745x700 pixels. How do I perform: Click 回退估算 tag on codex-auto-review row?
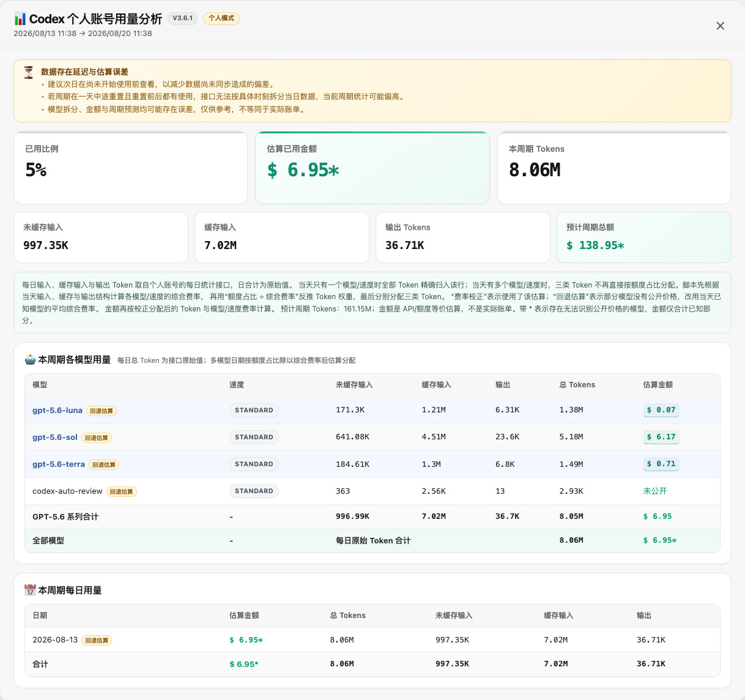click(122, 492)
